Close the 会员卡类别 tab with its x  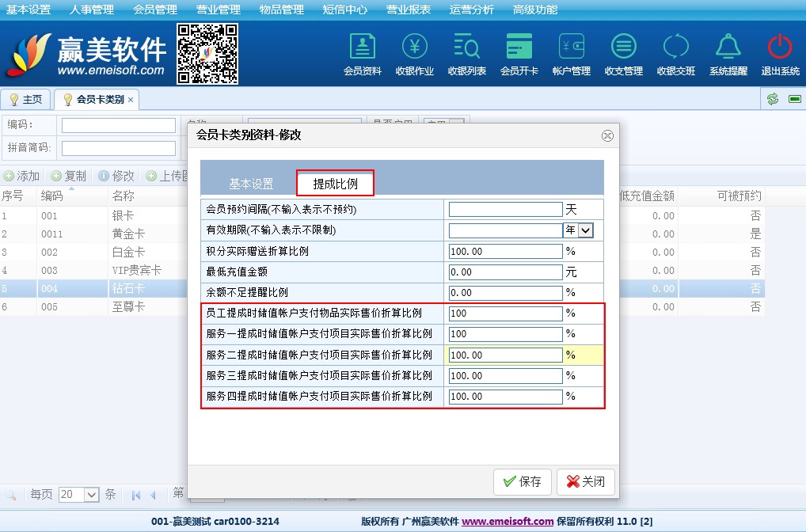131,100
